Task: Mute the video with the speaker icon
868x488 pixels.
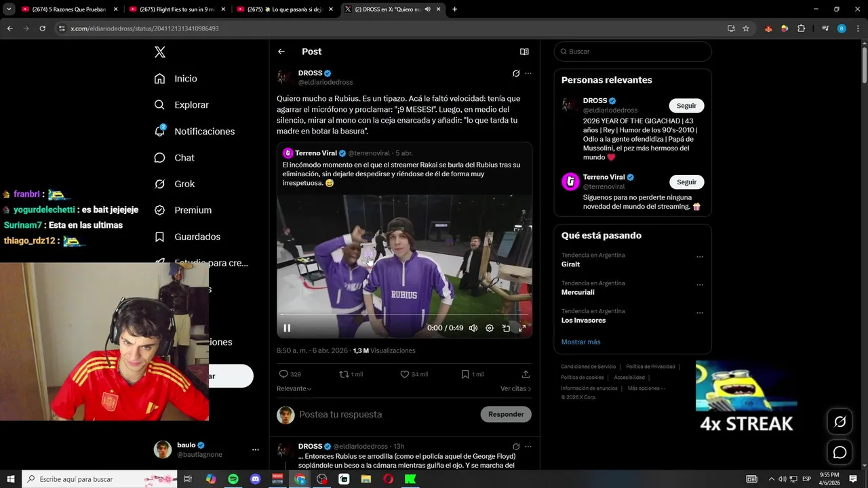Action: 473,328
